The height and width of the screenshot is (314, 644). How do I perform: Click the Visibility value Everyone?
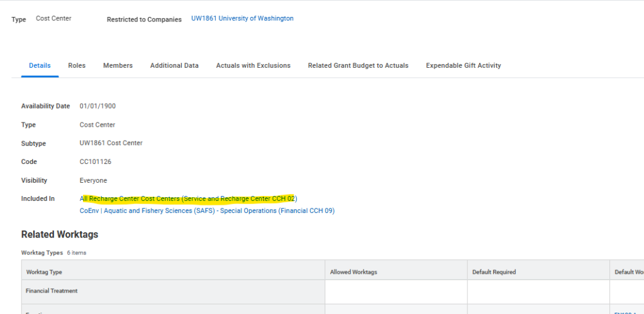(93, 180)
